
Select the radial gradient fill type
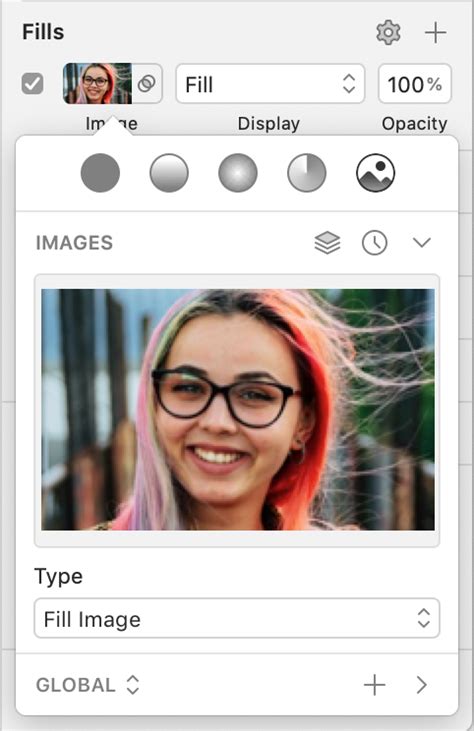[238, 173]
